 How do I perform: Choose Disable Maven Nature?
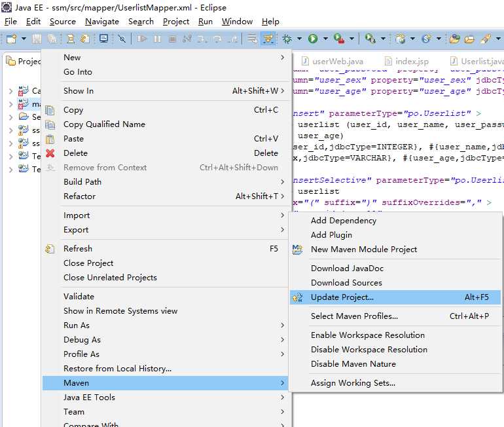(395, 364)
